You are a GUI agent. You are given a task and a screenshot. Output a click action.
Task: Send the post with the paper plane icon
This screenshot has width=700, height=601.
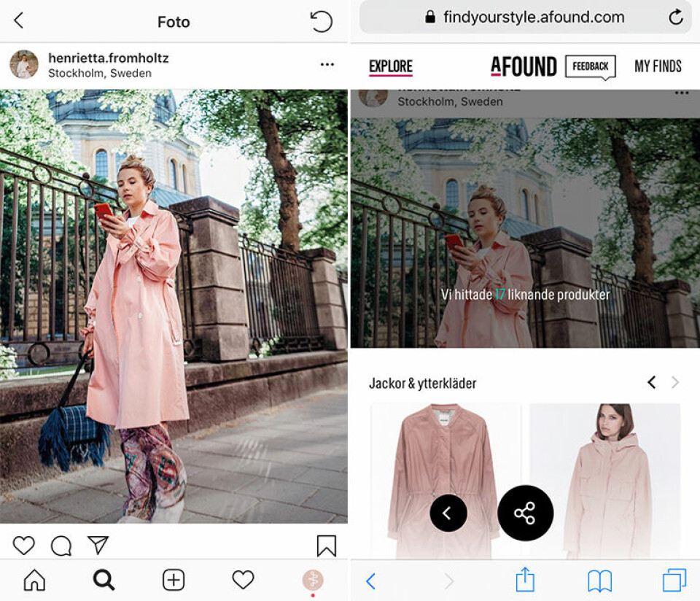[98, 545]
